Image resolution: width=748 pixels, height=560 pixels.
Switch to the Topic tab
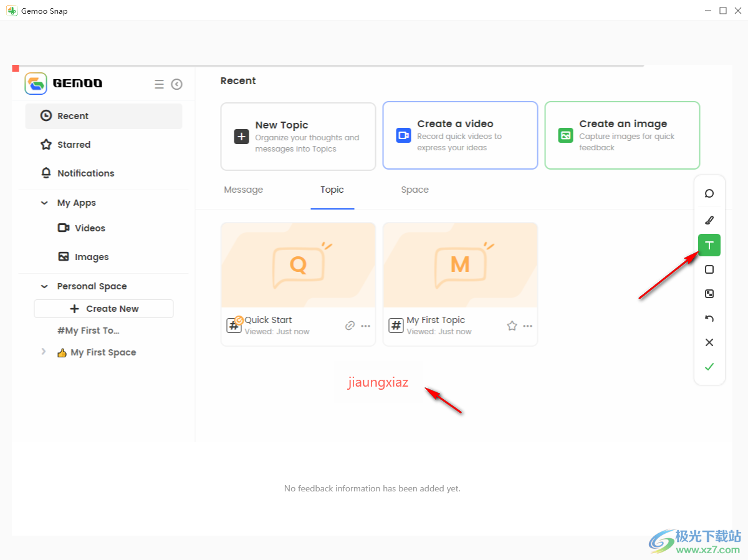[x=332, y=190]
